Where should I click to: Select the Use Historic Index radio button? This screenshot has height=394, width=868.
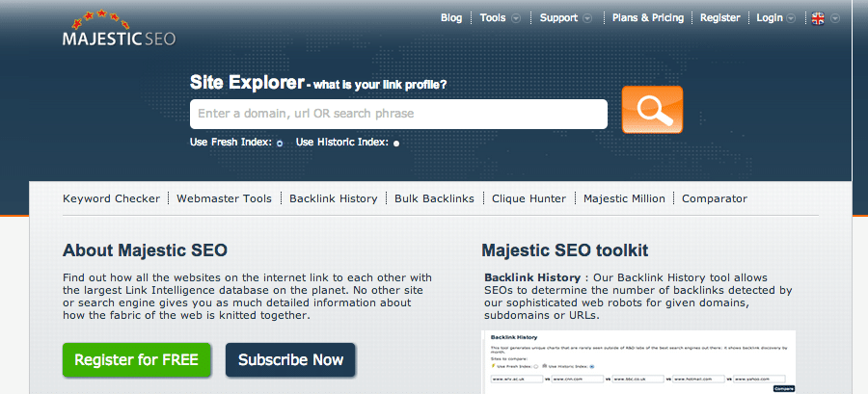pos(395,144)
